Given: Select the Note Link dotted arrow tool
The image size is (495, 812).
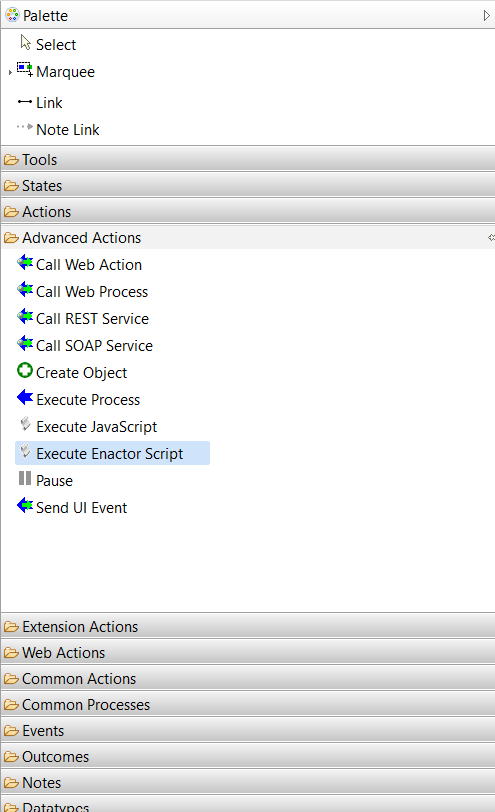Looking at the screenshot, I should click(x=58, y=129).
